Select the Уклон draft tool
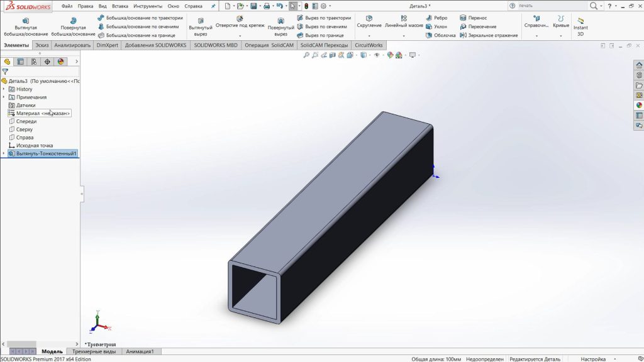This screenshot has height=362, width=644. [x=436, y=26]
